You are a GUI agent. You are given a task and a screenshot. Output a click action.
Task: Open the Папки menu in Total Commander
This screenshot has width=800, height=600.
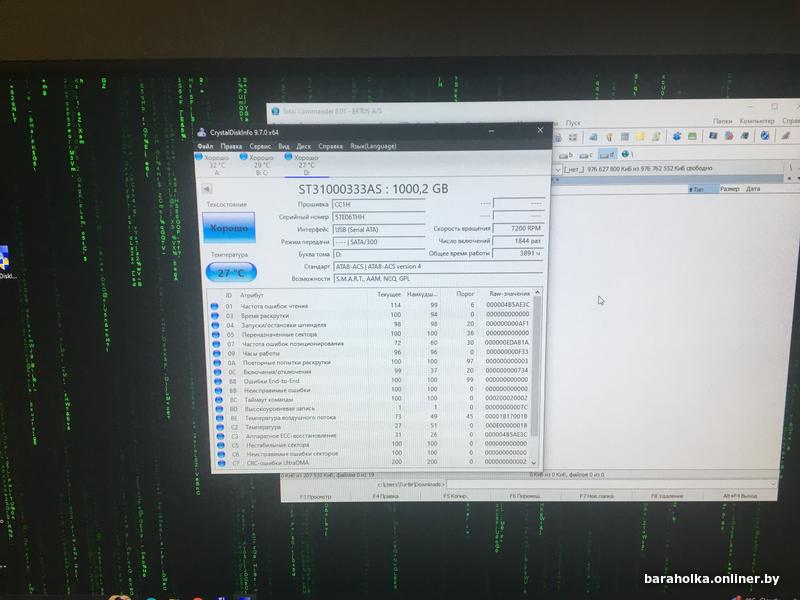pos(722,121)
